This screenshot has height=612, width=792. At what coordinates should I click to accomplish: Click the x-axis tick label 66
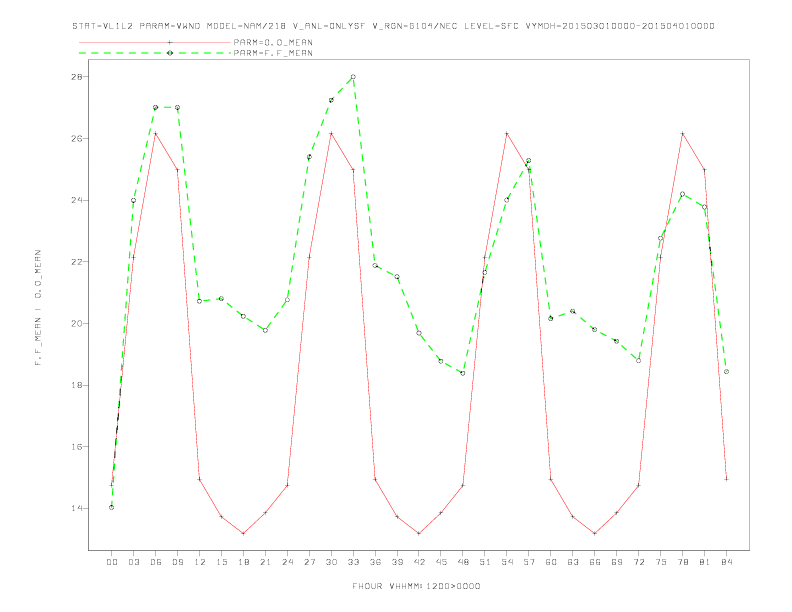[x=595, y=562]
